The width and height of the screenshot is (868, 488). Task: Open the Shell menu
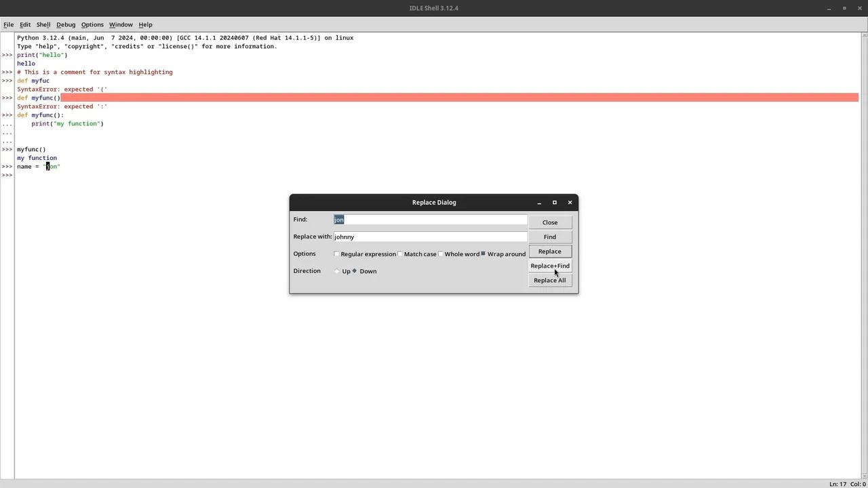(x=43, y=24)
